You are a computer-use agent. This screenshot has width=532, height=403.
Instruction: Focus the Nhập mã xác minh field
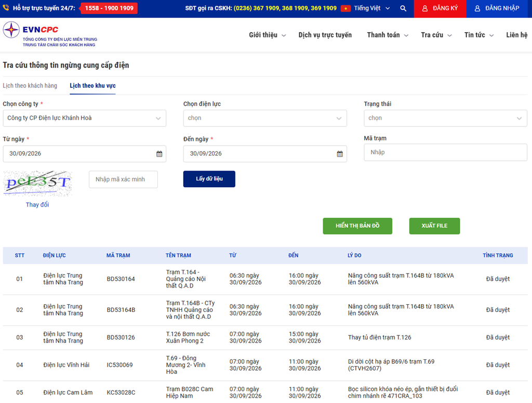coord(123,179)
